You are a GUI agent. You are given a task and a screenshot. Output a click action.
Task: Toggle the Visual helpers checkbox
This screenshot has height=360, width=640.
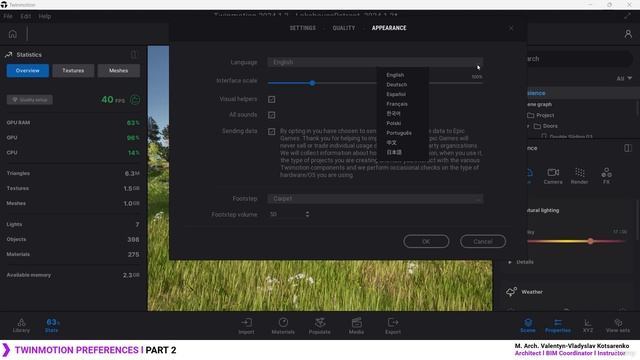click(x=271, y=99)
